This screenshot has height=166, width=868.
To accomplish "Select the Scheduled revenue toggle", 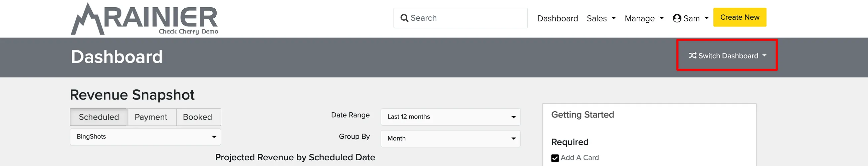I will point(99,117).
